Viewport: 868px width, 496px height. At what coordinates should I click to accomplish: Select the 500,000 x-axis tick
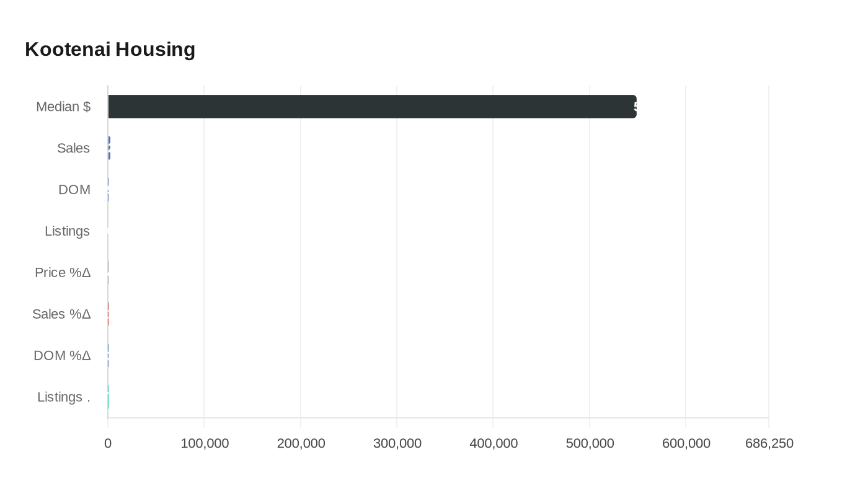tap(590, 443)
